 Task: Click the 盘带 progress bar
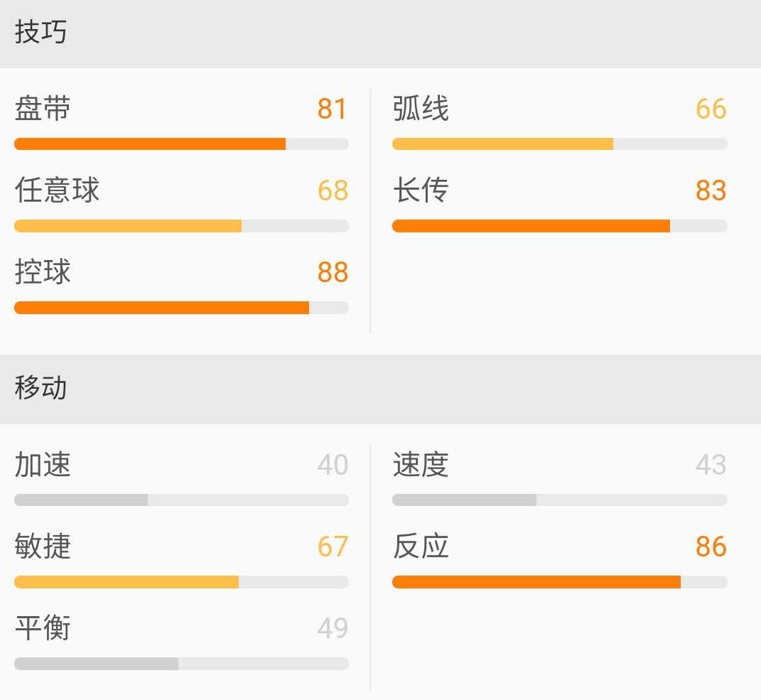click(x=181, y=144)
